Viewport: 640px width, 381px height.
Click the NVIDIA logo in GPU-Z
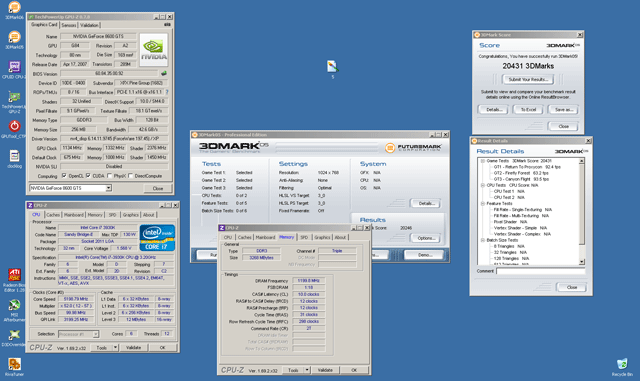tap(153, 50)
